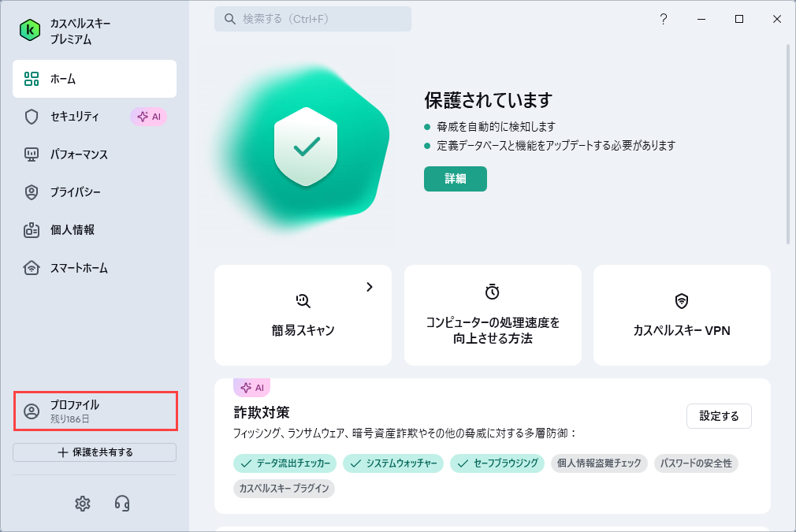Click the 詐欺対策 heading
Image resolution: width=796 pixels, height=532 pixels.
click(262, 412)
